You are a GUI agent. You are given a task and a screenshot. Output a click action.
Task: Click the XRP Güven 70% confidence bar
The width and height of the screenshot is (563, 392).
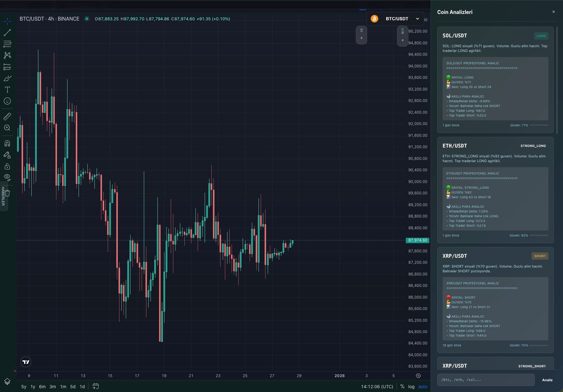[x=539, y=345]
